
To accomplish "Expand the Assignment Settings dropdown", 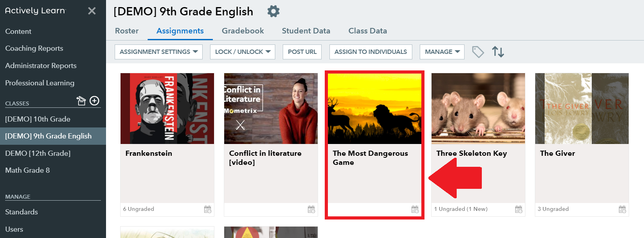I will (x=159, y=52).
